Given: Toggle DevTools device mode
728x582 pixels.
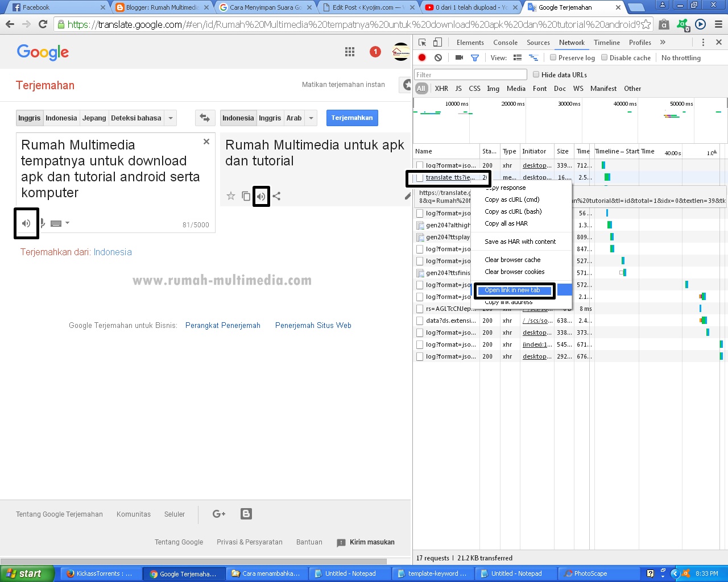Looking at the screenshot, I should (x=437, y=43).
